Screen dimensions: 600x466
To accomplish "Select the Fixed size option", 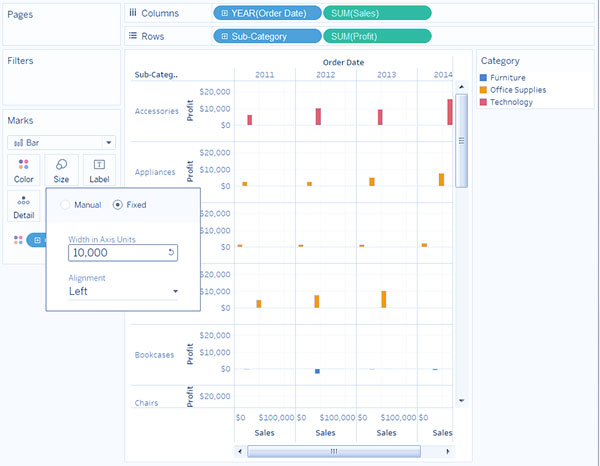I will [117, 205].
